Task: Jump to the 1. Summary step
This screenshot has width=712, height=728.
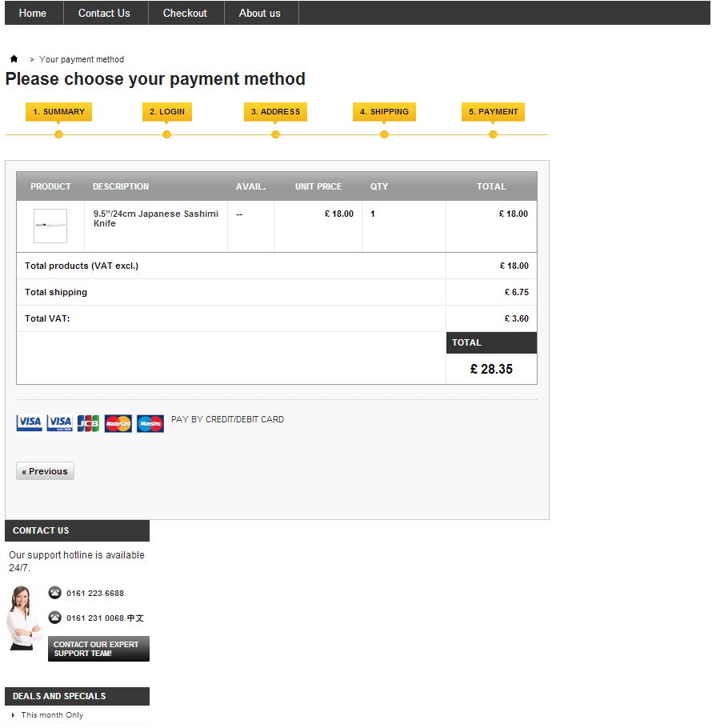Action: click(x=58, y=111)
